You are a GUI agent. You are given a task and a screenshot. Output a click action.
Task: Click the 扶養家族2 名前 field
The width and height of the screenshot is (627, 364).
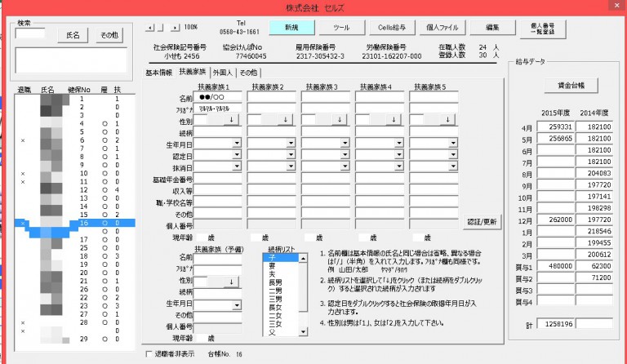[x=272, y=96]
